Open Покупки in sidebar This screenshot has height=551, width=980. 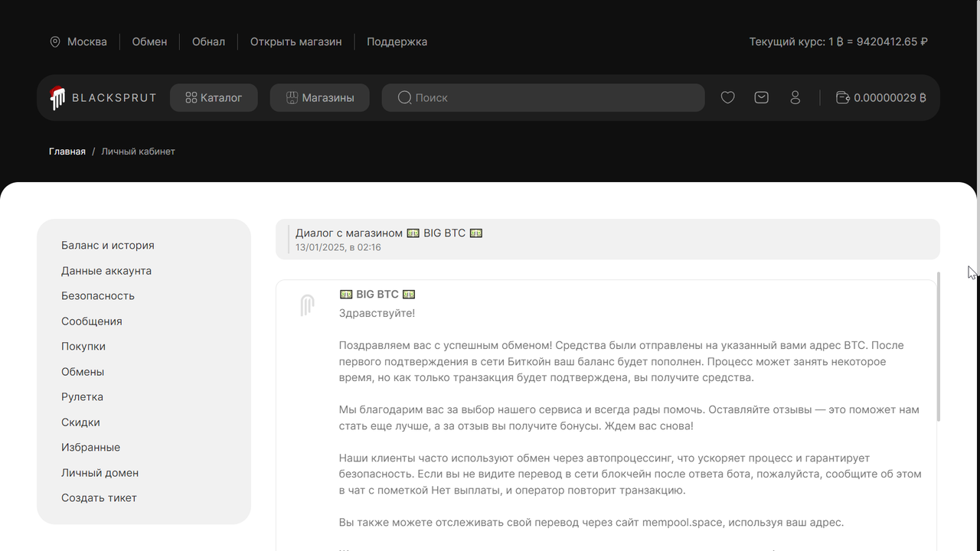(x=83, y=347)
